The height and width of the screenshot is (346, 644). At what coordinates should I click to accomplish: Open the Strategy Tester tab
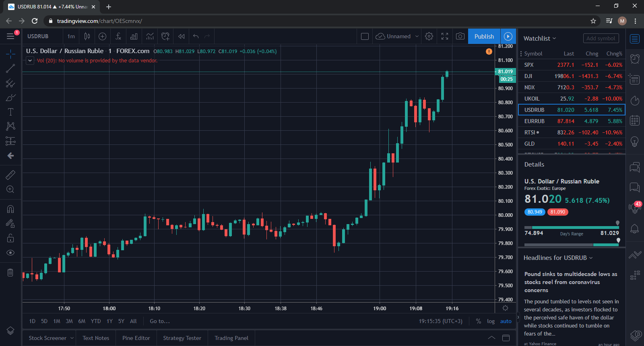tap(182, 338)
